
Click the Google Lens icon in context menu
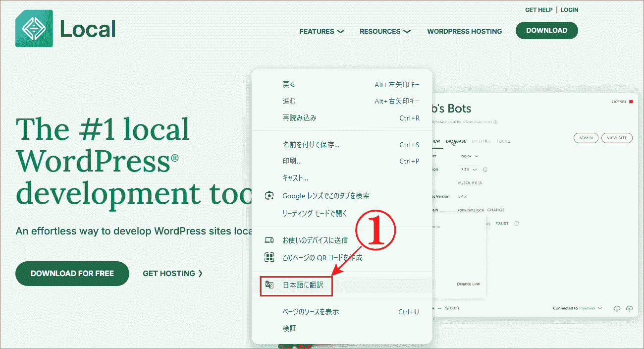[x=269, y=196]
